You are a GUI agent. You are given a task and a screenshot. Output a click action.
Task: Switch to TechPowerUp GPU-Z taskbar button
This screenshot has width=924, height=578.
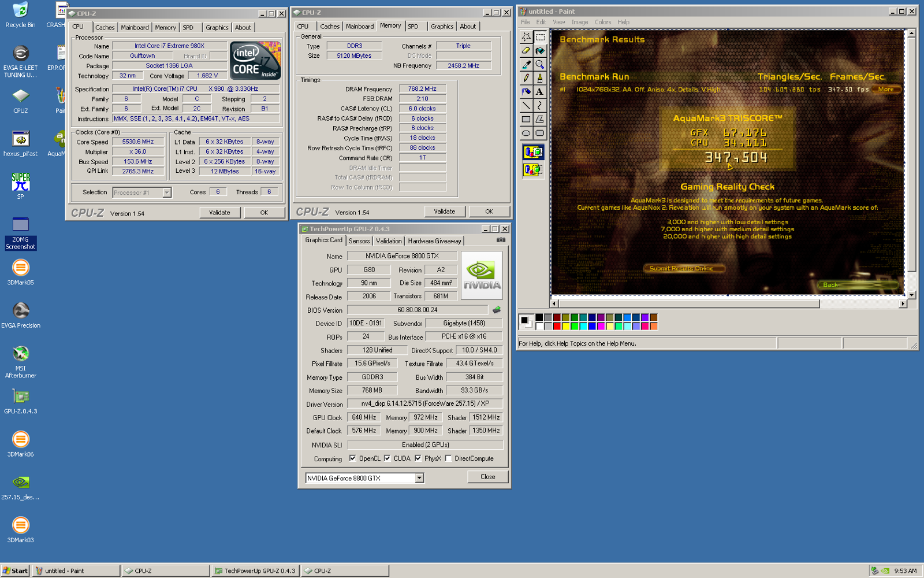(x=255, y=570)
